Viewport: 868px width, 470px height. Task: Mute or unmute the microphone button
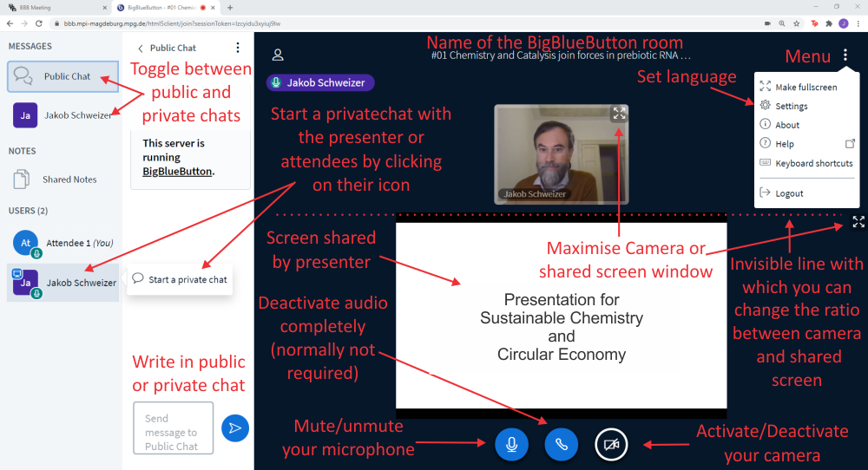[511, 444]
